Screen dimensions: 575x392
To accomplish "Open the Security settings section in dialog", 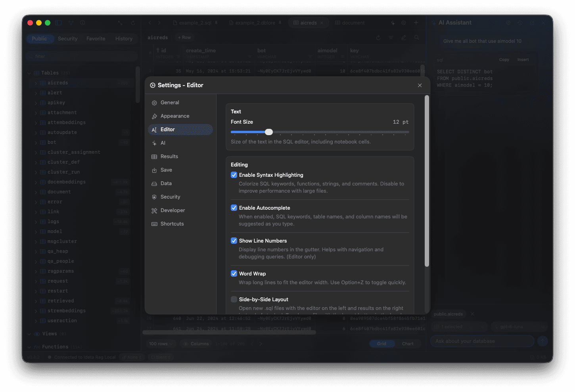I will pos(180,197).
